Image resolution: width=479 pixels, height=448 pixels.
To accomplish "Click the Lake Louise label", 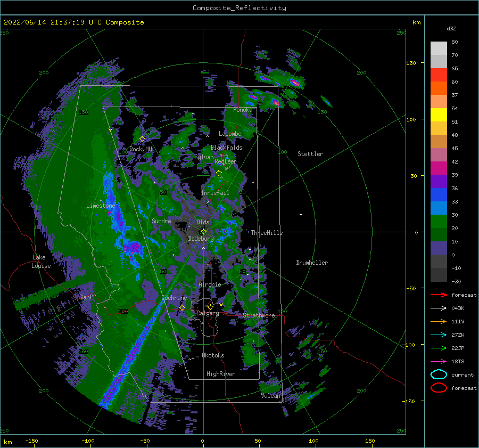I will tap(41, 262).
